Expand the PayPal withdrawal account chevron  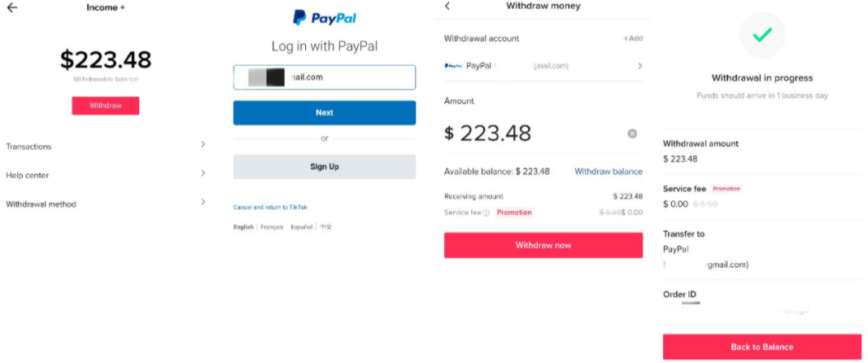[x=640, y=66]
